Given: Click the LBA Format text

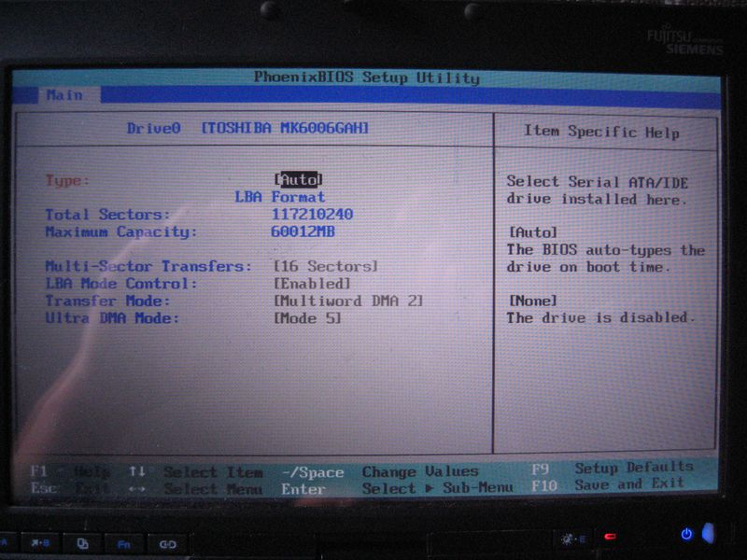Looking at the screenshot, I should pos(279,197).
